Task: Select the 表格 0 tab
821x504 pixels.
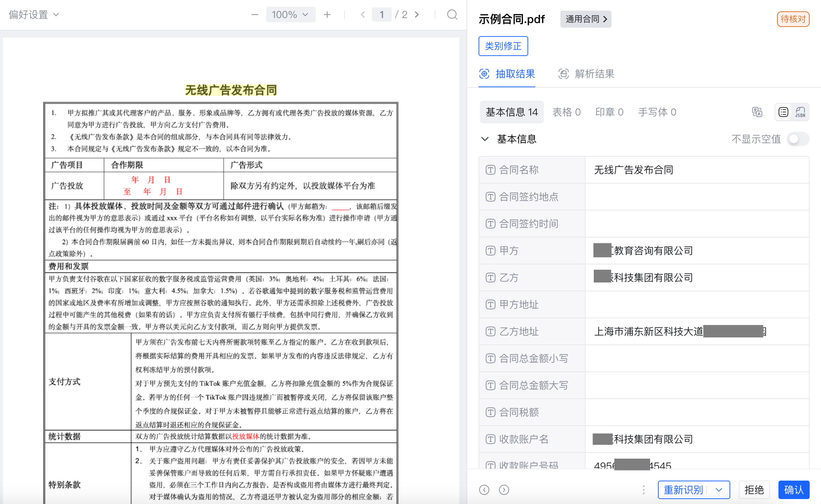Action: (x=566, y=112)
